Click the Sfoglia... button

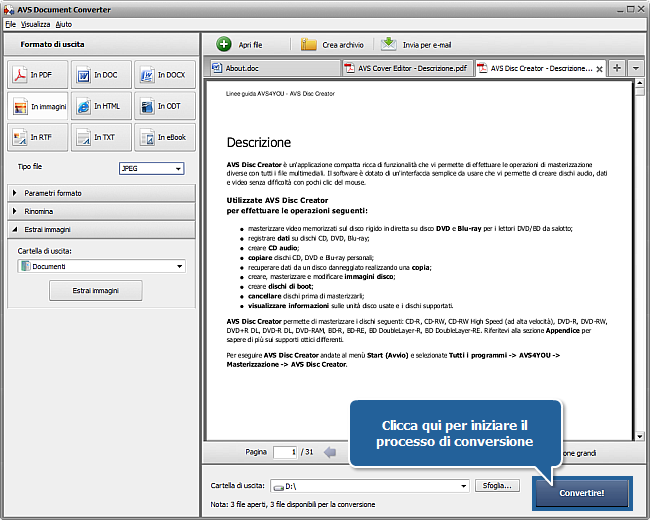coord(497,486)
